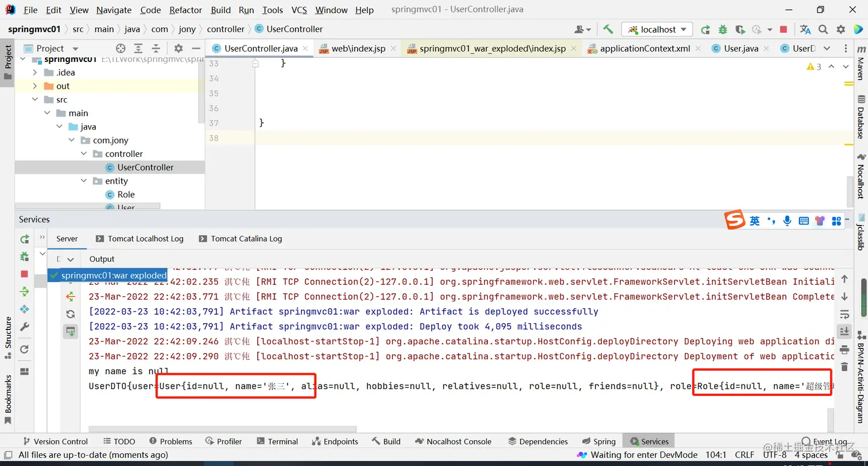Open the Navigate menu
868x466 pixels.
[114, 10]
